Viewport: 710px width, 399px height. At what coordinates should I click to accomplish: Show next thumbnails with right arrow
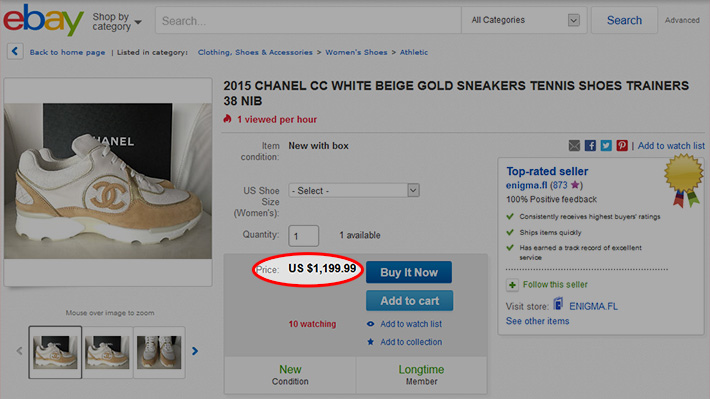195,351
